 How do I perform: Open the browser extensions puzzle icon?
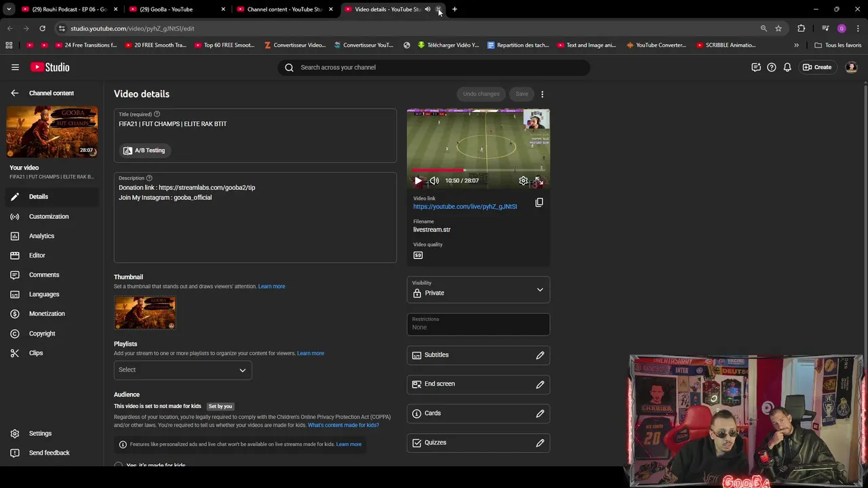801,28
